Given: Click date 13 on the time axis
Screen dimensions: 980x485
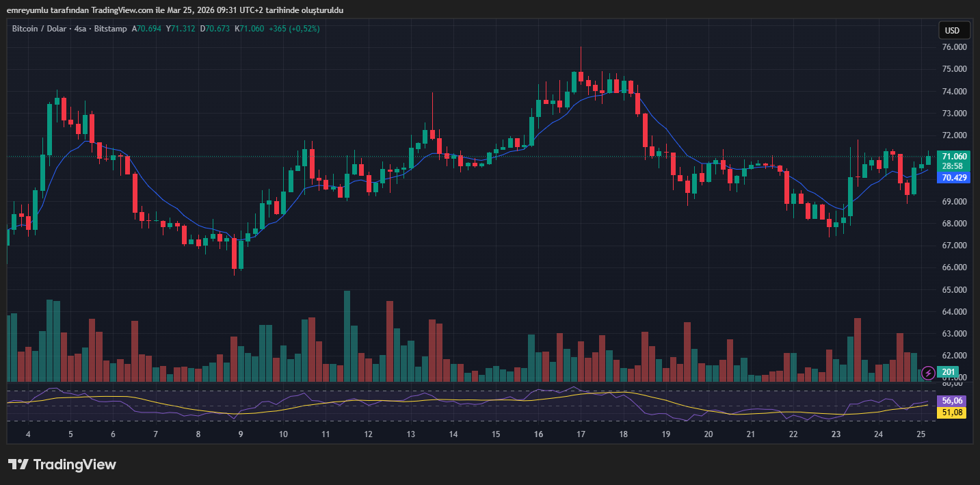Looking at the screenshot, I should [410, 434].
